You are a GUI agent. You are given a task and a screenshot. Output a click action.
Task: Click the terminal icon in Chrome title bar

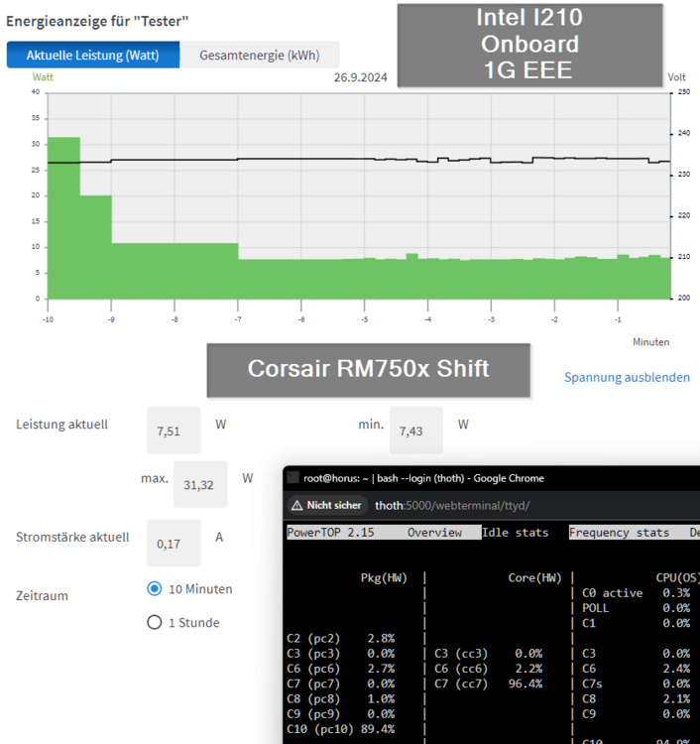coord(293,478)
